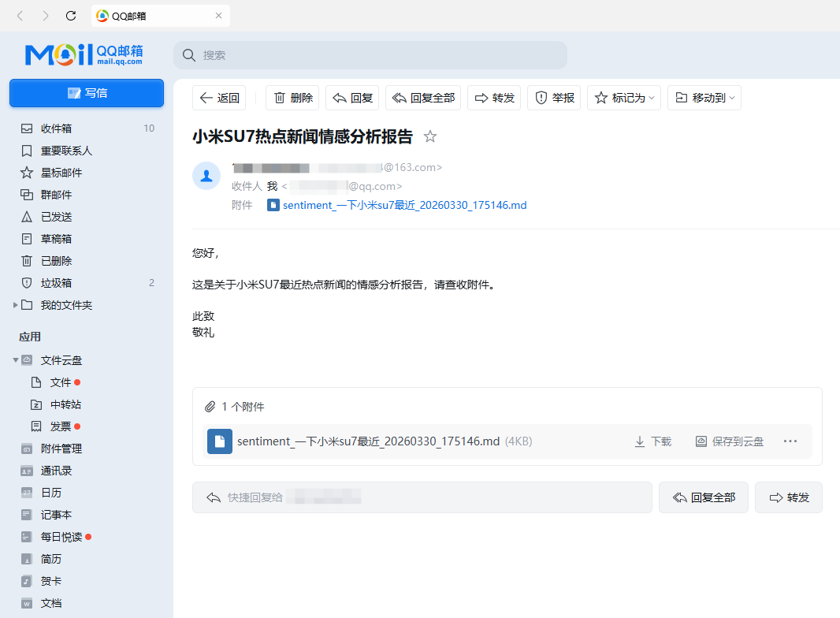
Task: Open attachment link in email header
Action: 404,205
